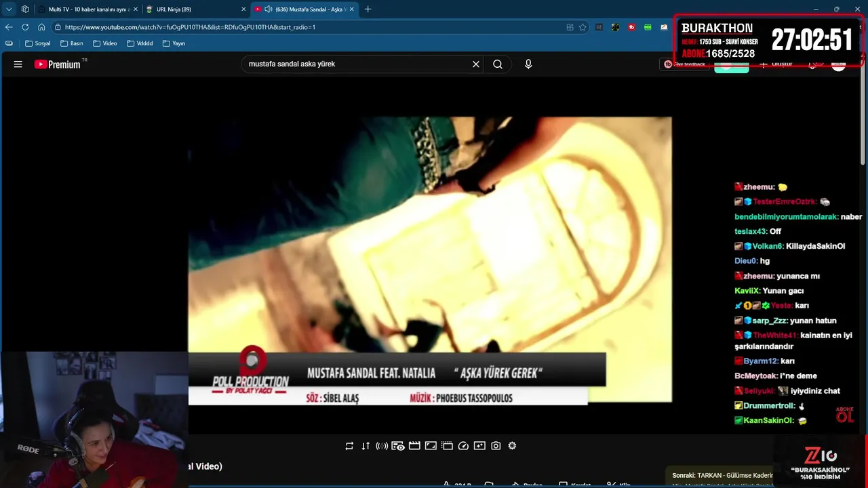Go back with browser back arrow
The width and height of the screenshot is (868, 488).
9,27
